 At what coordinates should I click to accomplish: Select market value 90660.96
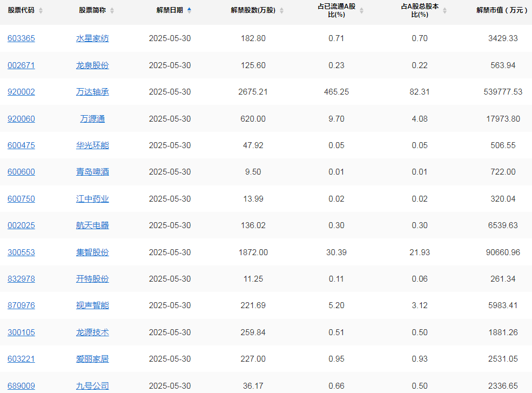pyautogui.click(x=503, y=252)
